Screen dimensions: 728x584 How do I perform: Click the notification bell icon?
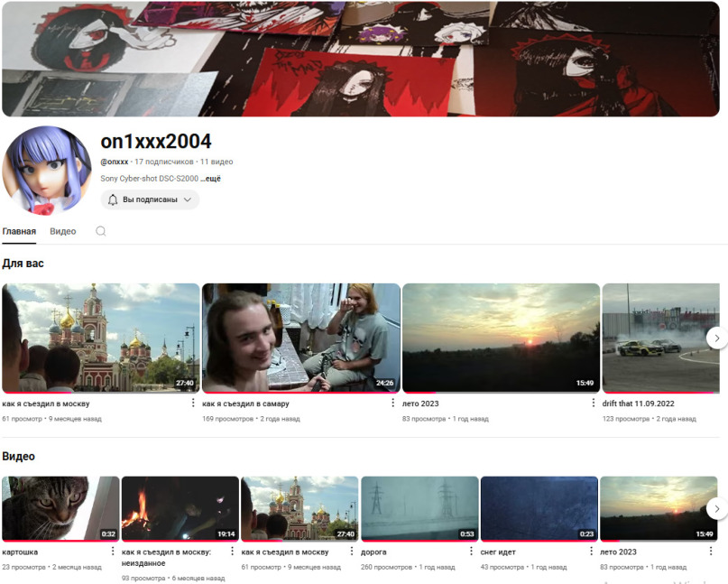113,199
